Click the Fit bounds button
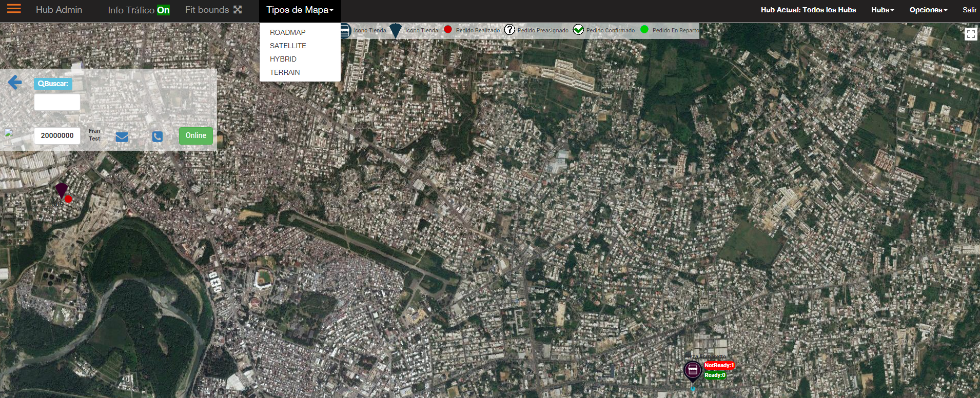Image resolution: width=980 pixels, height=398 pixels. (x=213, y=10)
